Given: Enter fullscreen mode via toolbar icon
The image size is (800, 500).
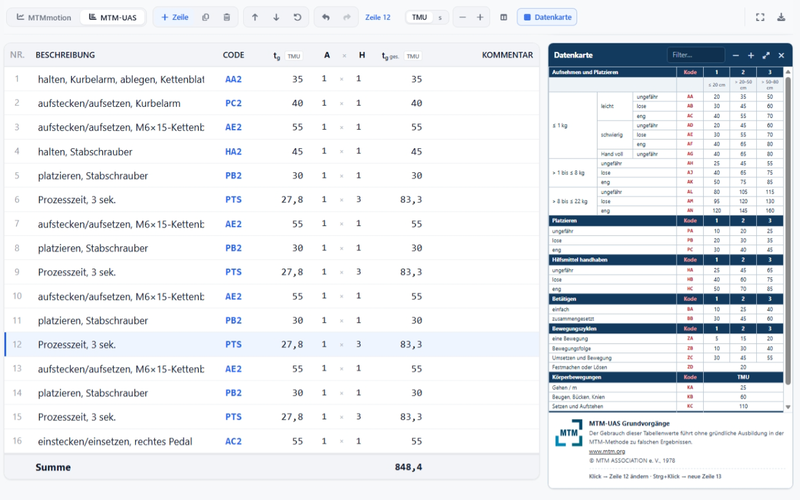Looking at the screenshot, I should pos(760,17).
